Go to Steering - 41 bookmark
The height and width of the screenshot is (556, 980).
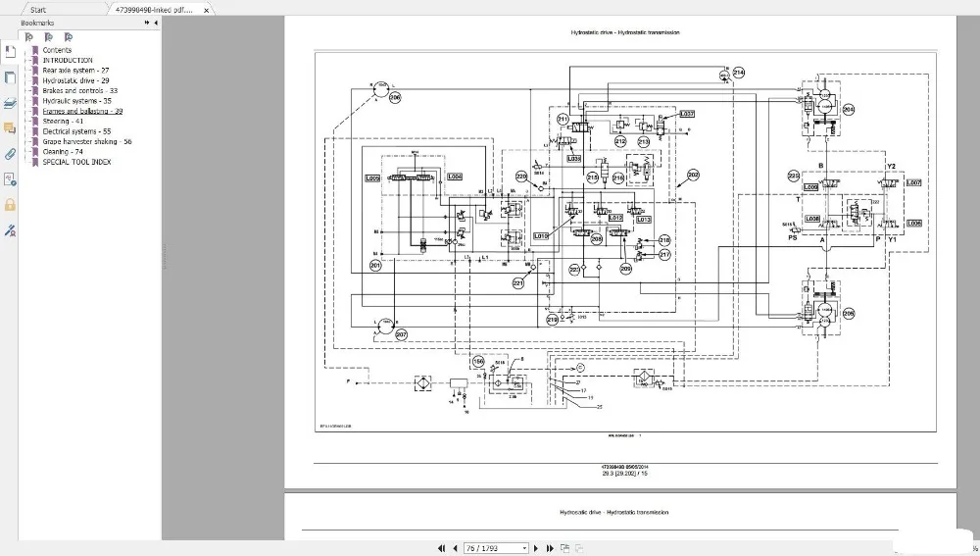coord(63,122)
